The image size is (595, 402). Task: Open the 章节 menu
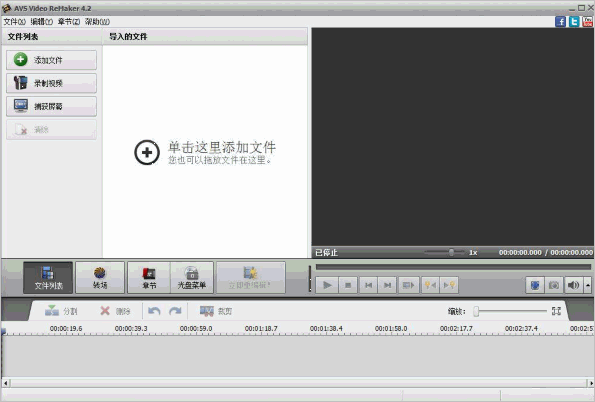(x=69, y=22)
